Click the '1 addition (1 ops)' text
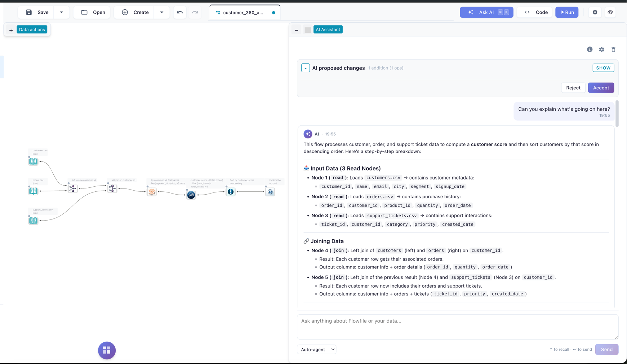This screenshot has height=364, width=627. [x=386, y=68]
